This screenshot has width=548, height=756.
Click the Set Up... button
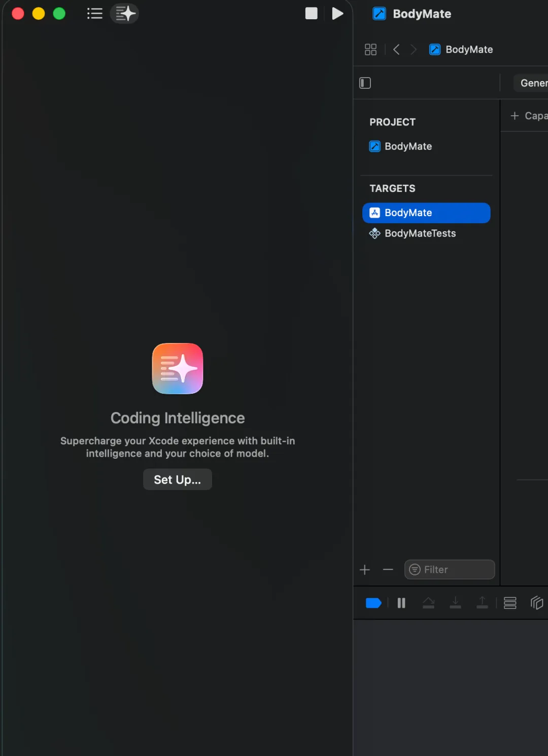pos(178,479)
